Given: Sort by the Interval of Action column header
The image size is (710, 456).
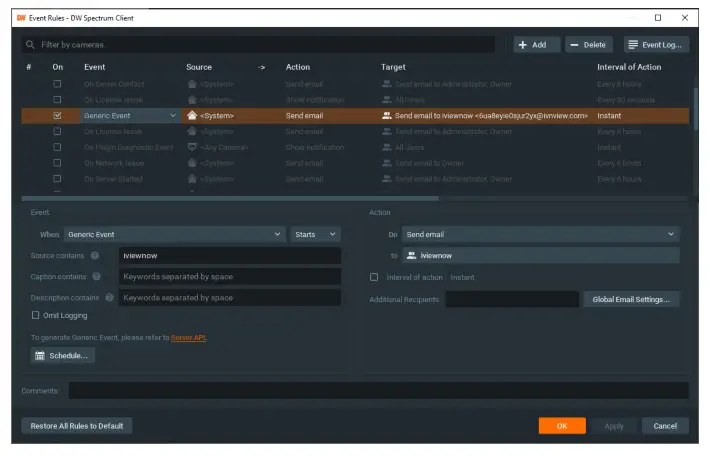Looking at the screenshot, I should (629, 67).
